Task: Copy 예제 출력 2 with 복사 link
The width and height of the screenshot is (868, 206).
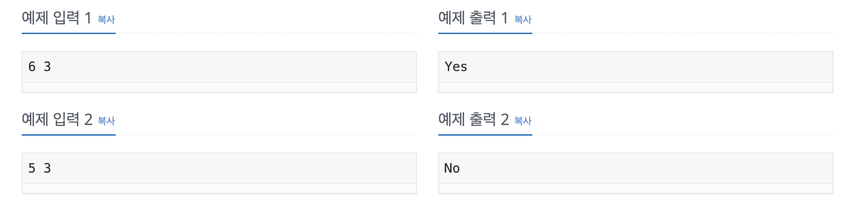Action: click(x=523, y=121)
